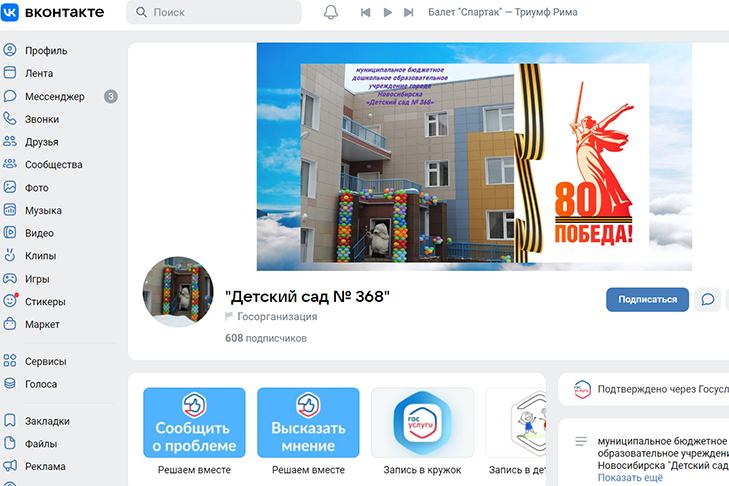Play the current audio track
729x486 pixels.
[387, 12]
